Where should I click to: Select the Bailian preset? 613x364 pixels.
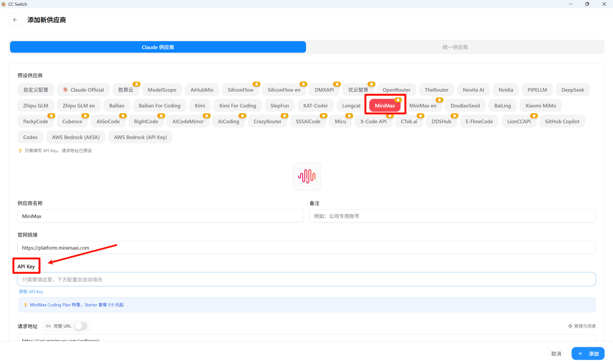(116, 106)
